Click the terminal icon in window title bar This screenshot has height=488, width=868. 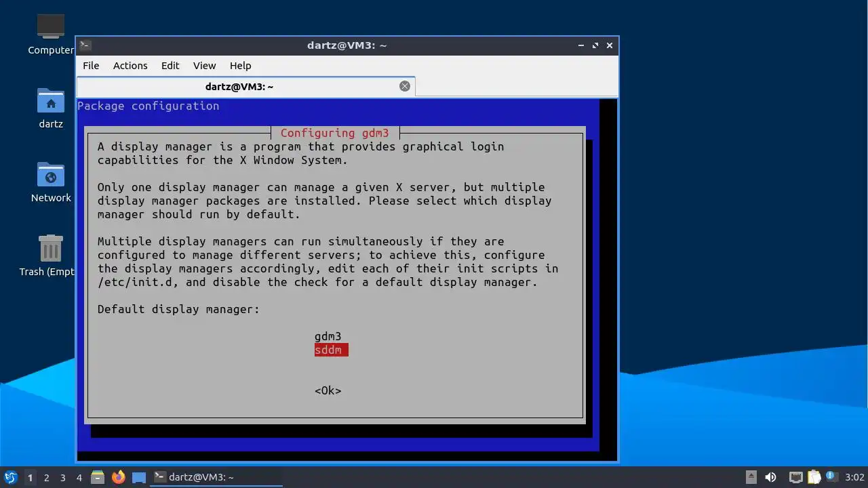tap(85, 45)
